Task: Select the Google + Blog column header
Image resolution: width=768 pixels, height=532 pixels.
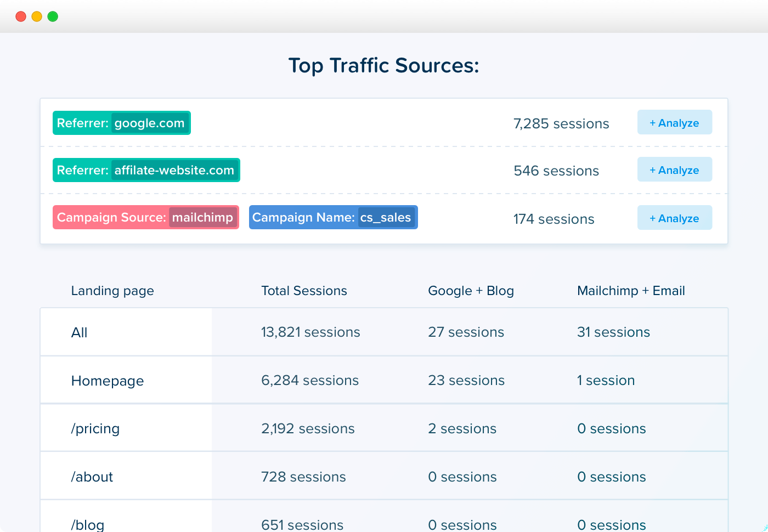Action: pyautogui.click(x=471, y=291)
